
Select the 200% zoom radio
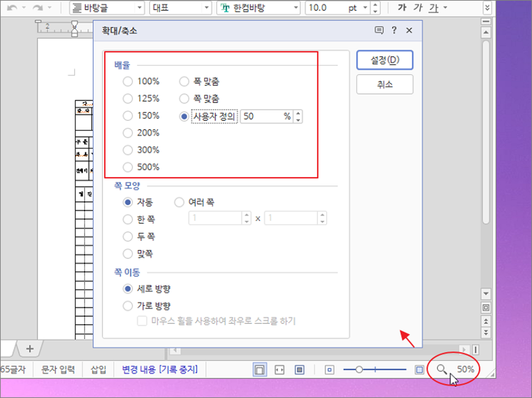128,133
